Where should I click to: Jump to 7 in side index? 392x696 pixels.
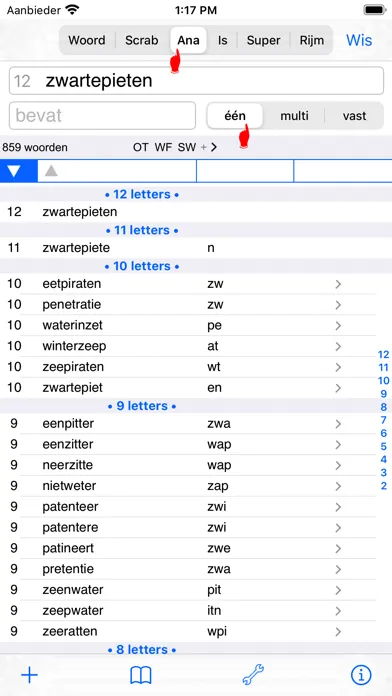384,420
